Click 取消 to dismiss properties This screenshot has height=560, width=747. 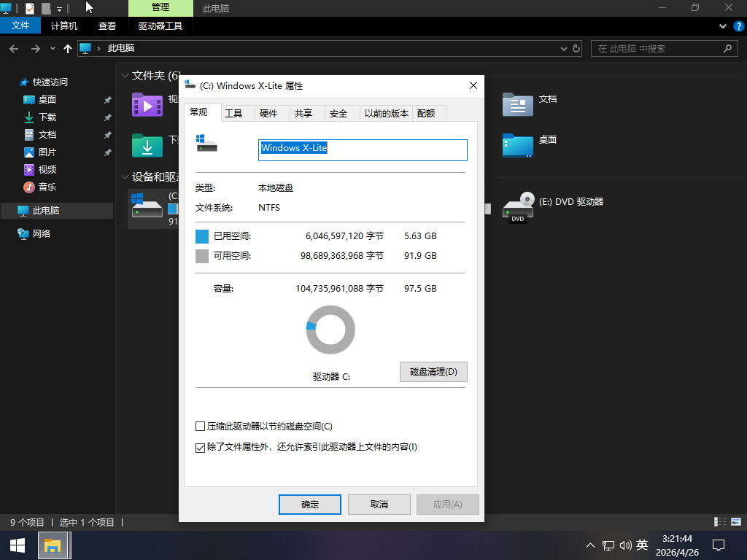tap(379, 505)
